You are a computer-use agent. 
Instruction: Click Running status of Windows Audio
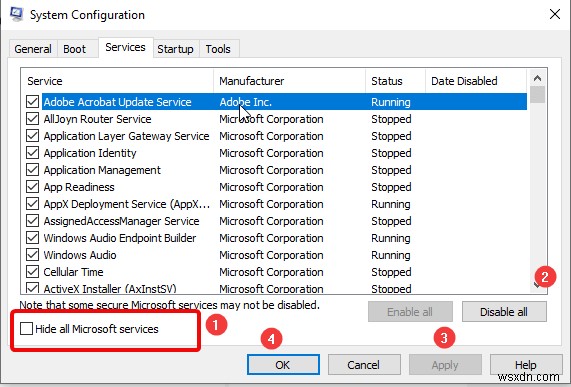(x=391, y=255)
